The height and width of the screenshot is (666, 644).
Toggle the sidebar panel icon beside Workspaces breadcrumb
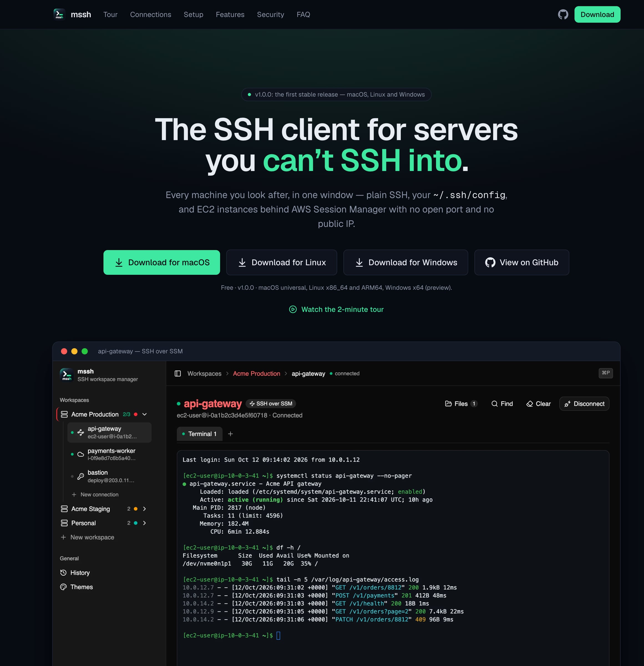[x=178, y=374]
